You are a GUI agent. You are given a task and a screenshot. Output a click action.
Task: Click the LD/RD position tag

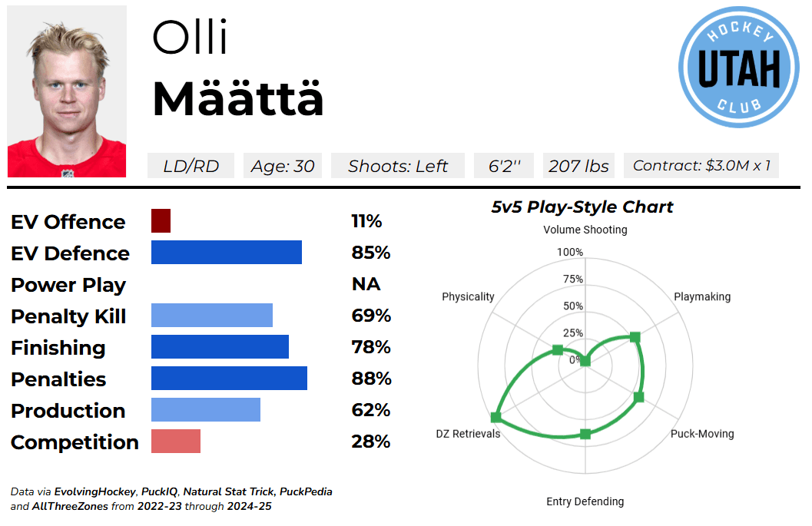191,166
